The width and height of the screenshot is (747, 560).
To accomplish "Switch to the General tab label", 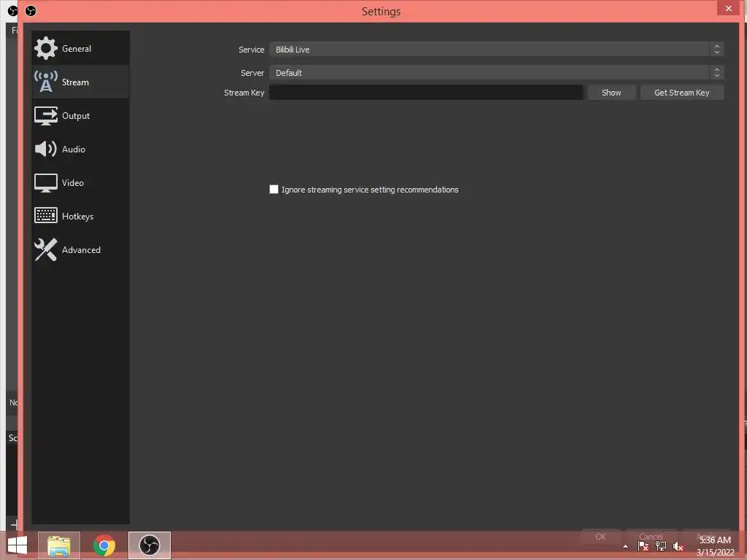I will click(77, 49).
